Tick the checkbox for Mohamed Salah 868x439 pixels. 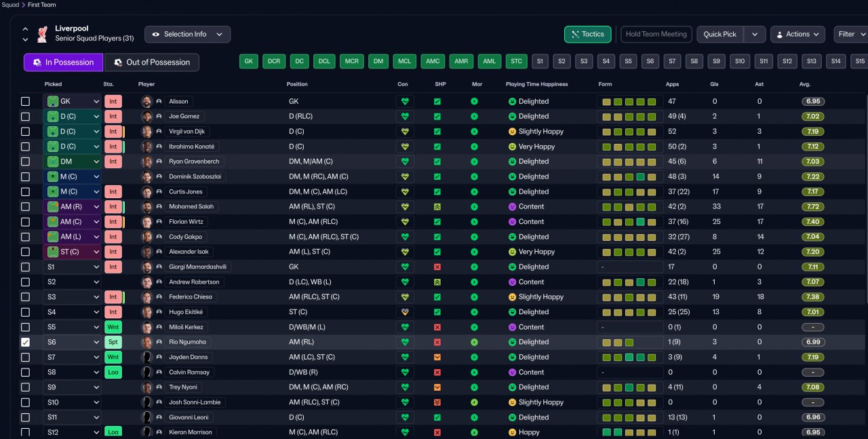click(26, 207)
